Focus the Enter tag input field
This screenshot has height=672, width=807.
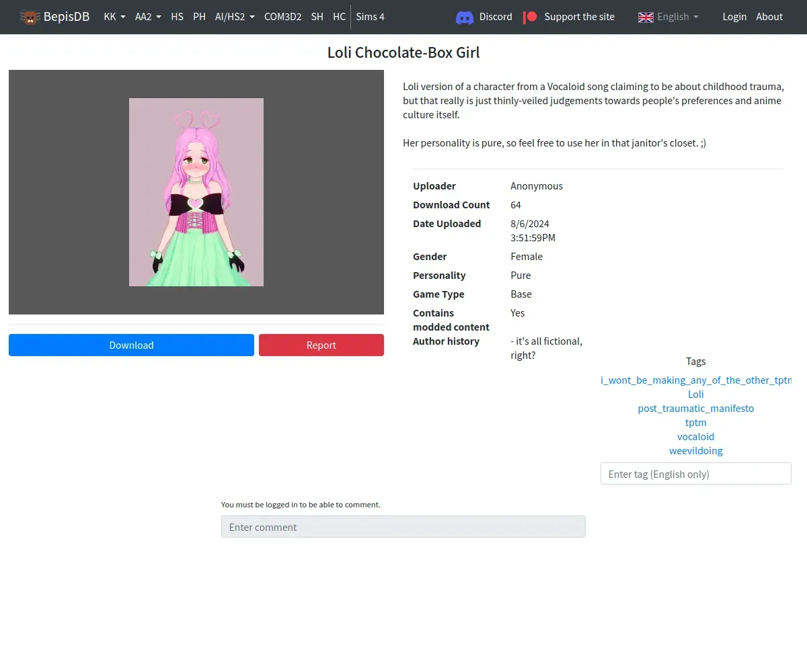(x=695, y=474)
